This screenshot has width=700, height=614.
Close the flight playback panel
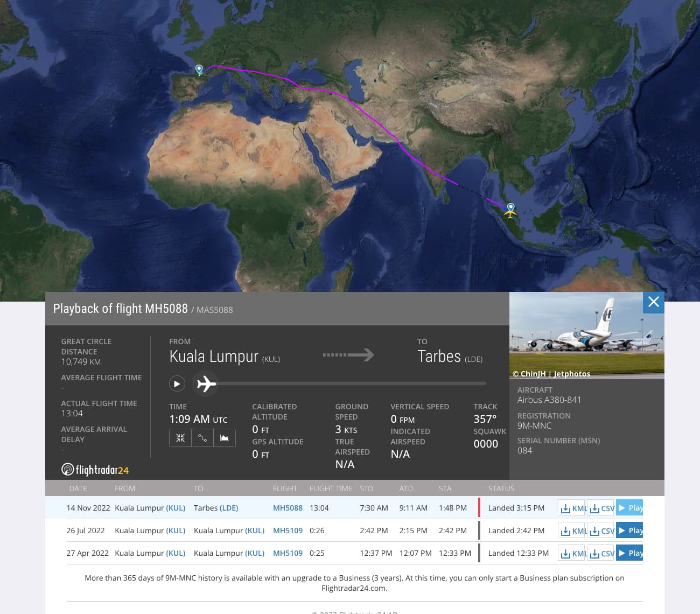point(654,302)
